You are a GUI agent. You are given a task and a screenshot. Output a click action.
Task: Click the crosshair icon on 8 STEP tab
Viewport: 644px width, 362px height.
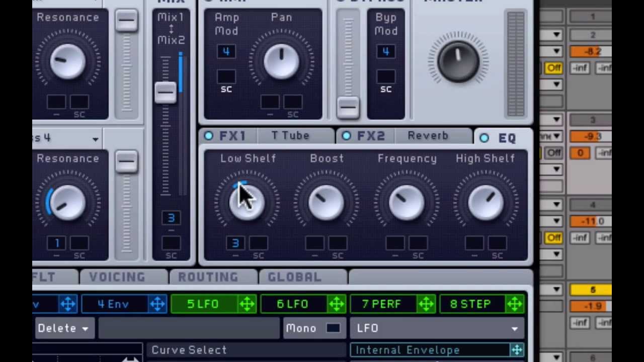pyautogui.click(x=515, y=304)
